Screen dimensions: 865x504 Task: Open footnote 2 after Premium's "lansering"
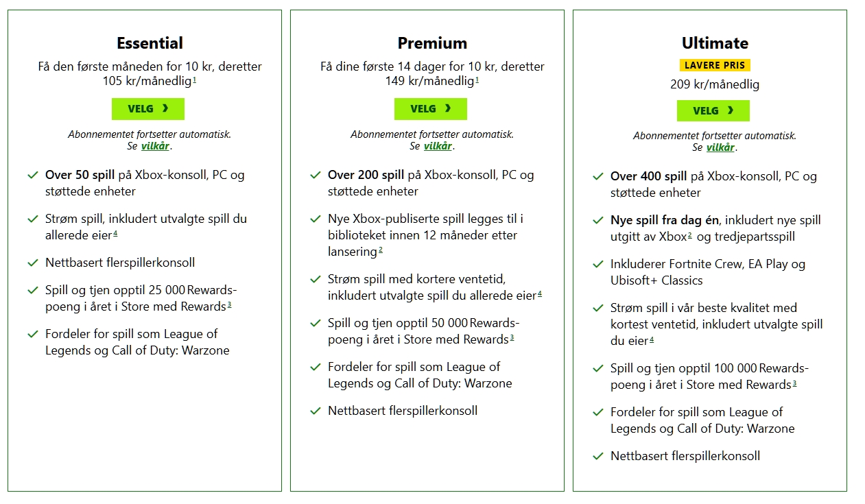[381, 250]
